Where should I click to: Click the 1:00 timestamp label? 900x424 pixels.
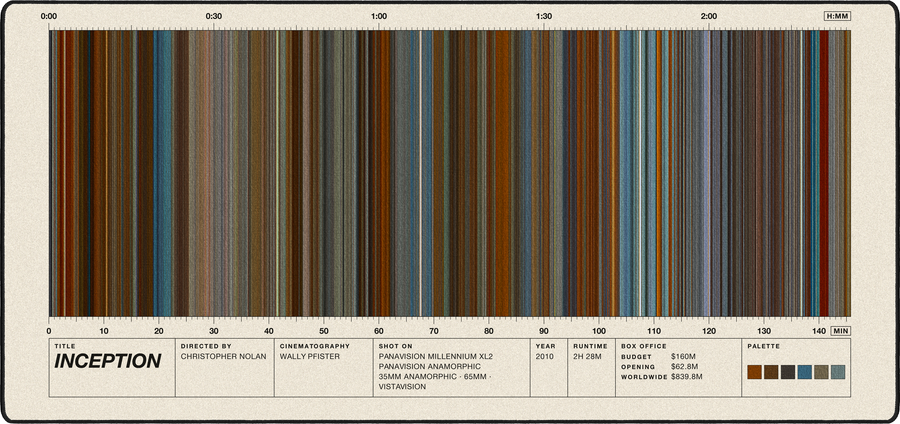point(378,17)
